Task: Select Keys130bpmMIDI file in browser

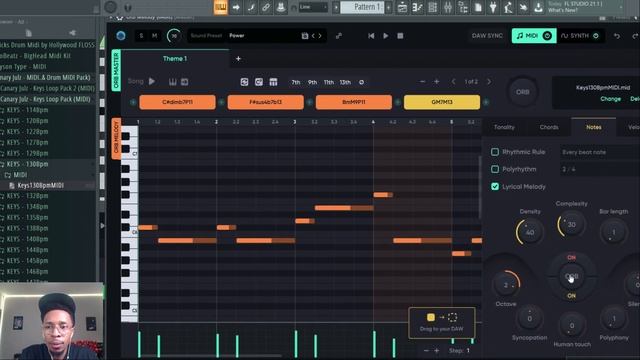Action: 41,185
